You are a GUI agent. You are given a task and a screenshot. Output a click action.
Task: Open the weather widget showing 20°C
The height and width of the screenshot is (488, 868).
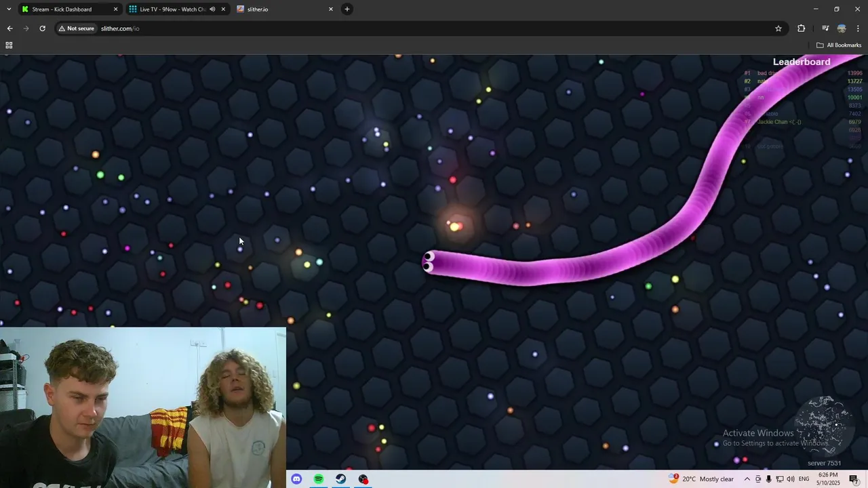point(701,479)
